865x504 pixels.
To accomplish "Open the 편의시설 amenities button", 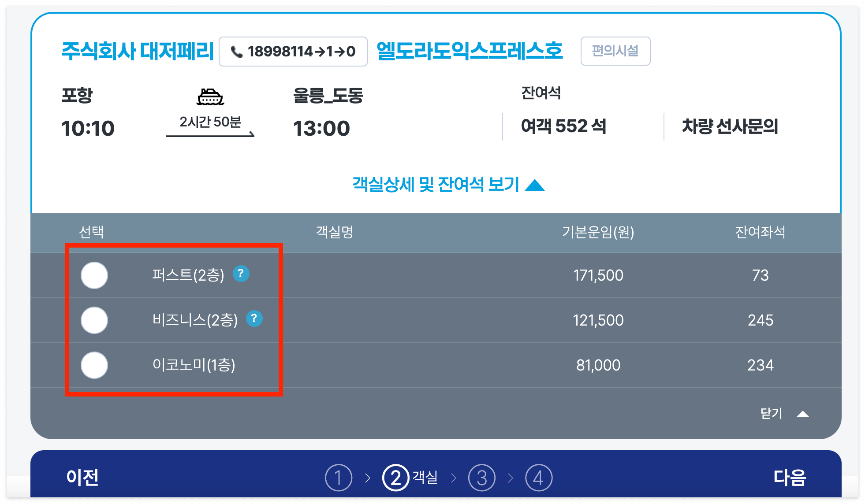I will point(615,51).
